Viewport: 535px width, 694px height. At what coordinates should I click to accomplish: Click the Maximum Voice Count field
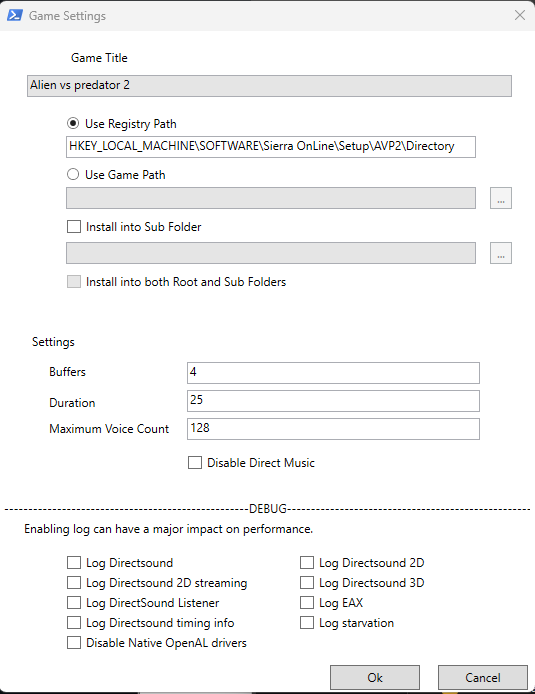[x=333, y=428]
